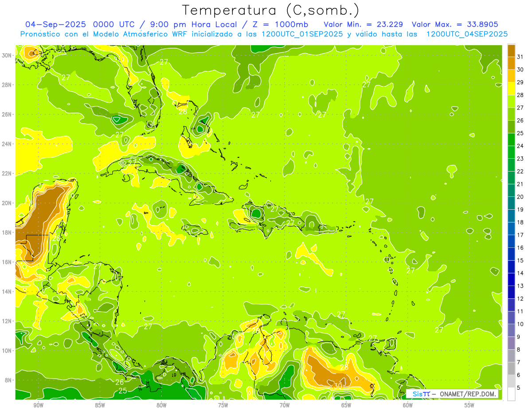The width and height of the screenshot is (532, 411).
Task: Click the colorbar label '16'
Action: point(520,248)
